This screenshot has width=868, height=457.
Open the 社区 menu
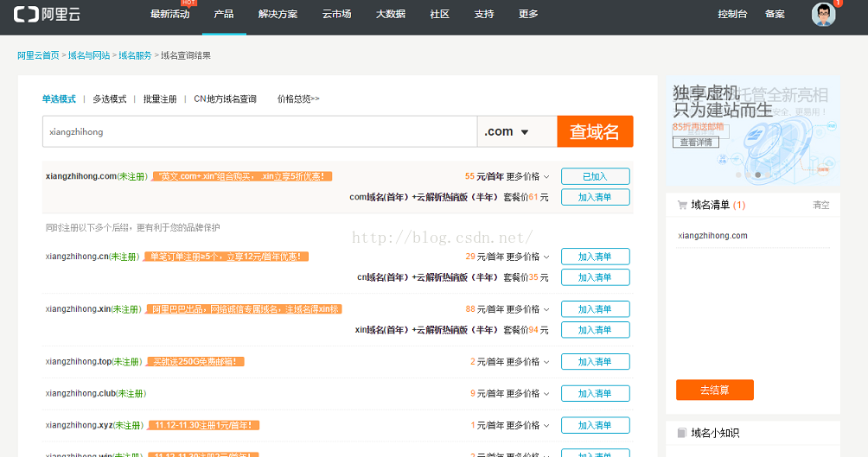(439, 15)
